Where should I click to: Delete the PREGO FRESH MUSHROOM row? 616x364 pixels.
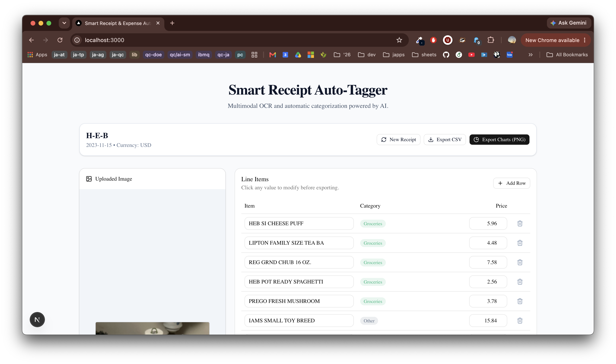[520, 301]
